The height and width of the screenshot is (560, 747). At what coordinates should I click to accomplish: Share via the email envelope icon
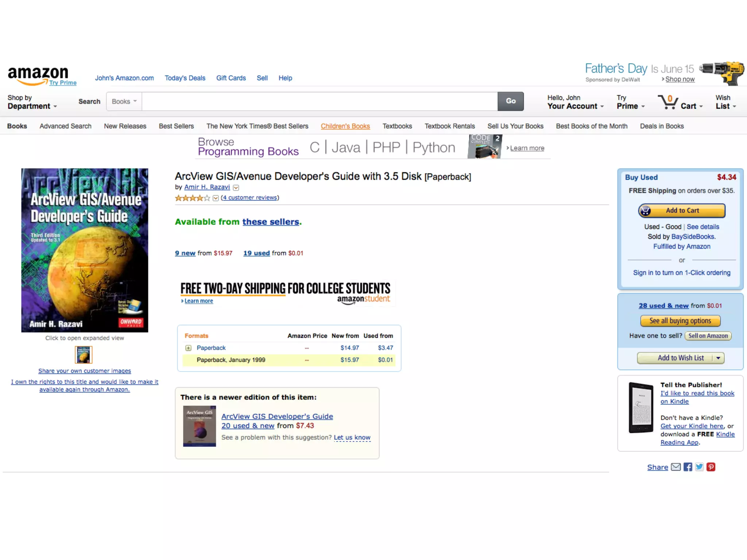click(x=676, y=467)
